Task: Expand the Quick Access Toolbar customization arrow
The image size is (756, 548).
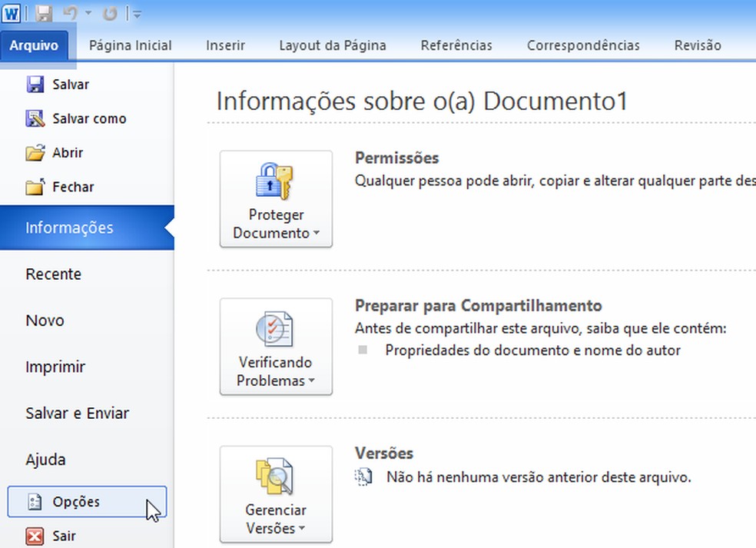Action: pyautogui.click(x=137, y=13)
